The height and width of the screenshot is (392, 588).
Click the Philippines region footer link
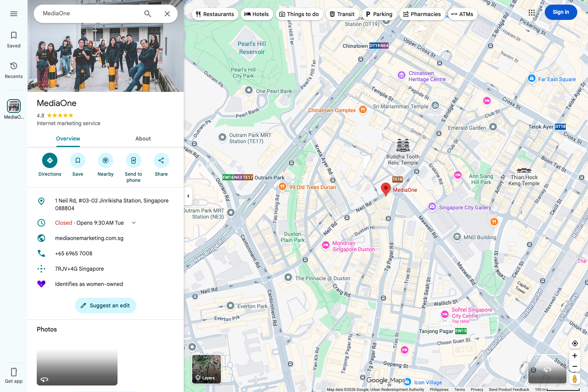tap(439, 389)
